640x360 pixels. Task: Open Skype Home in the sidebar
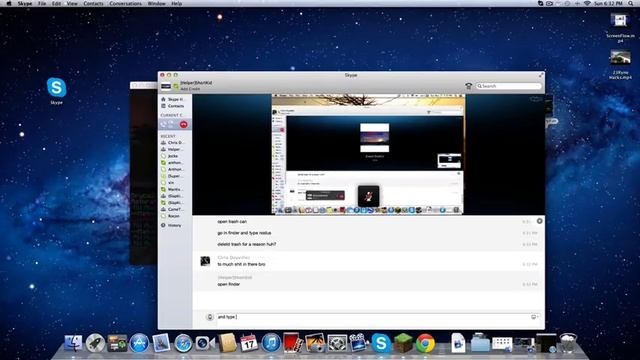(173, 99)
